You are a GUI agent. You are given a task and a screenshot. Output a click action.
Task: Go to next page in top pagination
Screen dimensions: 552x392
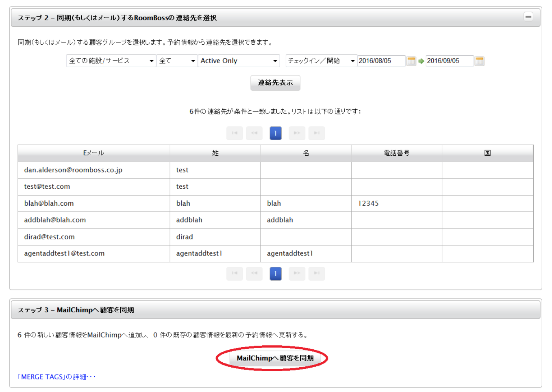297,133
